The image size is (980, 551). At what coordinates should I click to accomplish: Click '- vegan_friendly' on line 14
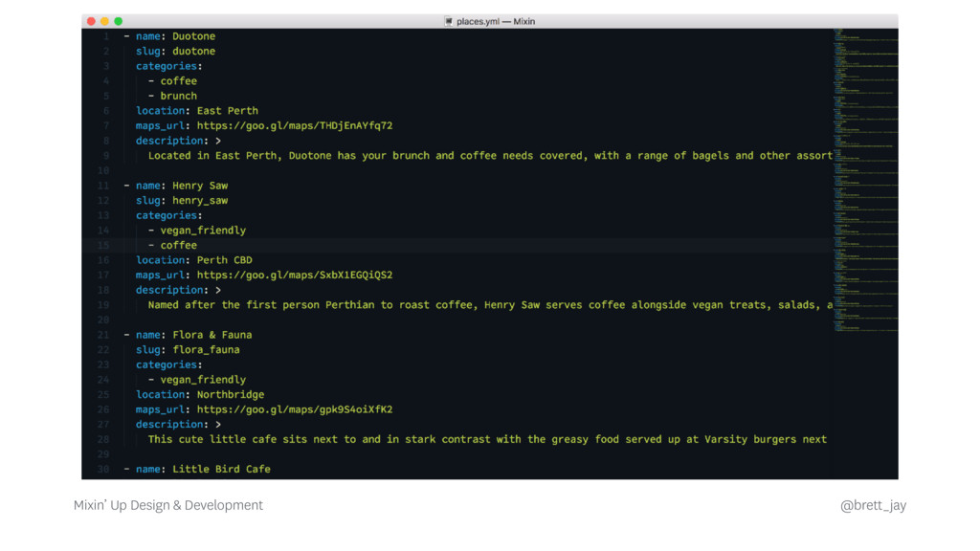[x=197, y=231]
